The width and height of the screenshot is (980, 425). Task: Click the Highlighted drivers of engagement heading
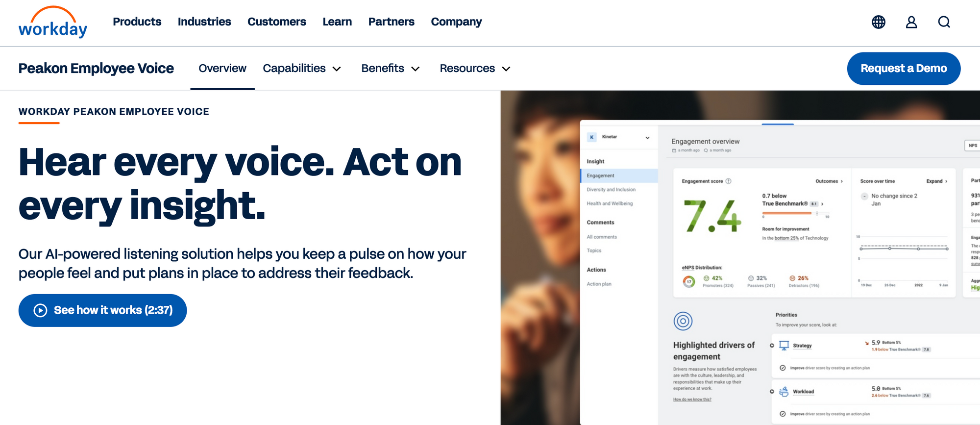coord(714,351)
